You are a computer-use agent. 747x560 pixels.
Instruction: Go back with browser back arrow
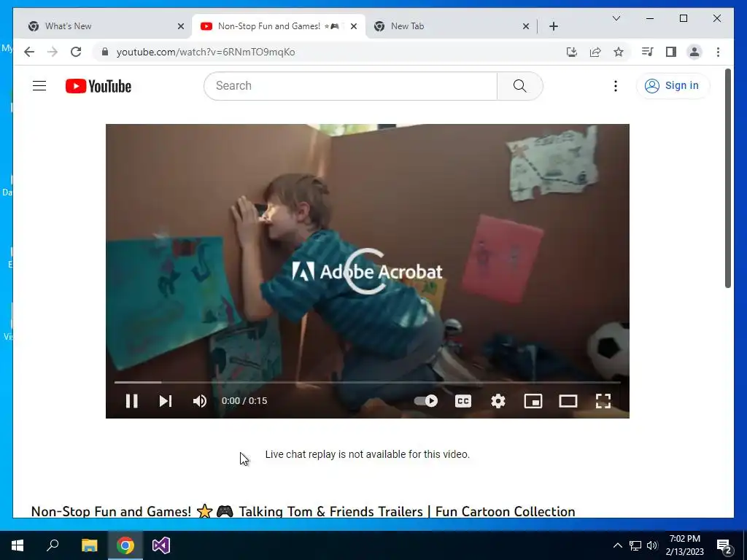coord(29,52)
